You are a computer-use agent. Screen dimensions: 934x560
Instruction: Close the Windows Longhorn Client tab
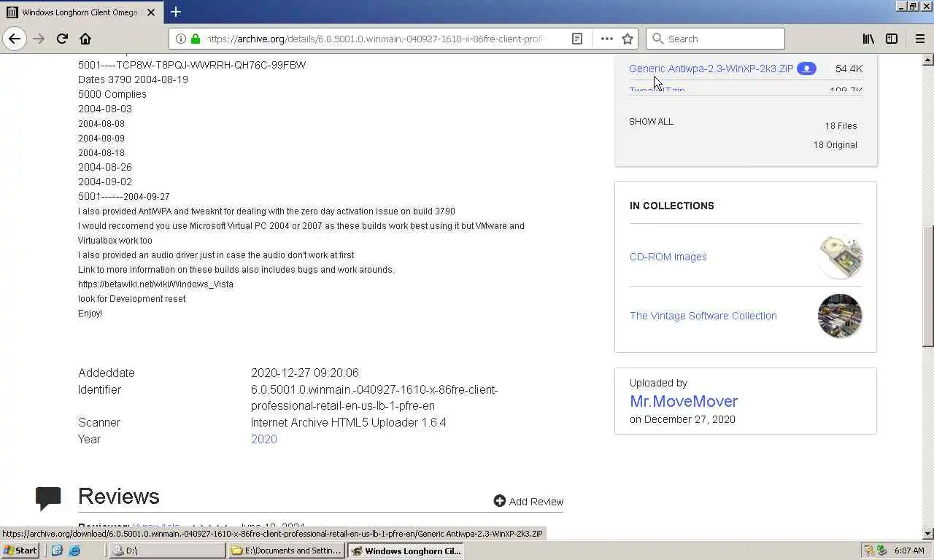point(150,12)
